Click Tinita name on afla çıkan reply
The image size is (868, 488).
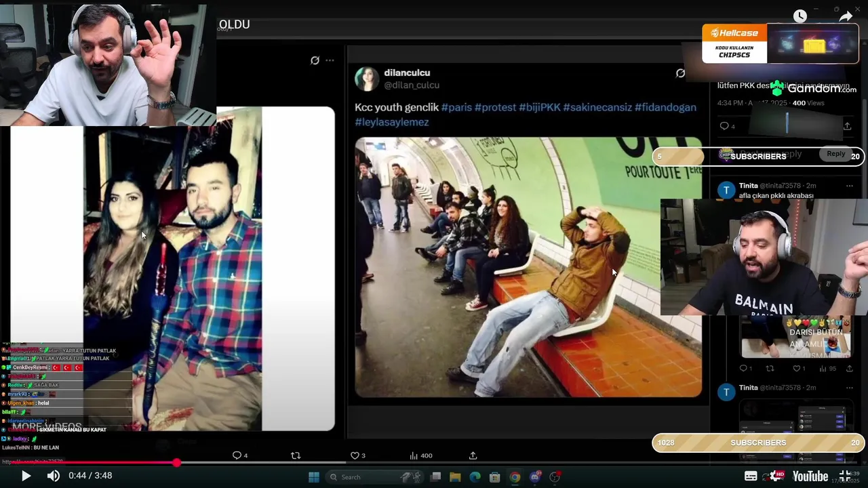[x=749, y=186]
